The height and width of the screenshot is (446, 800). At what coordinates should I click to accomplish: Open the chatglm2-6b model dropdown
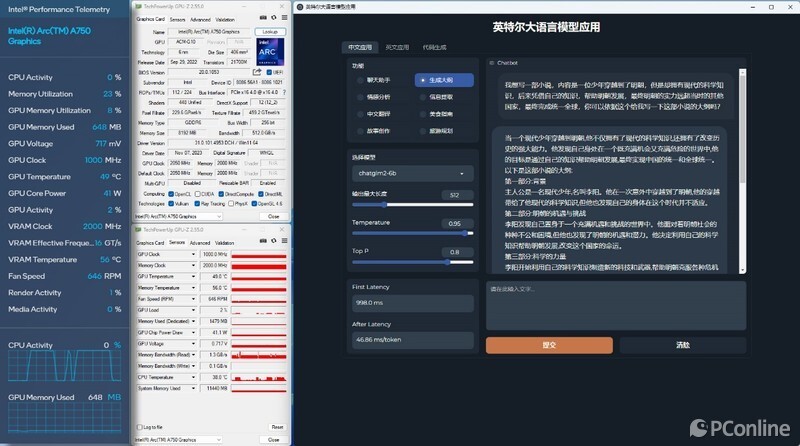point(412,174)
